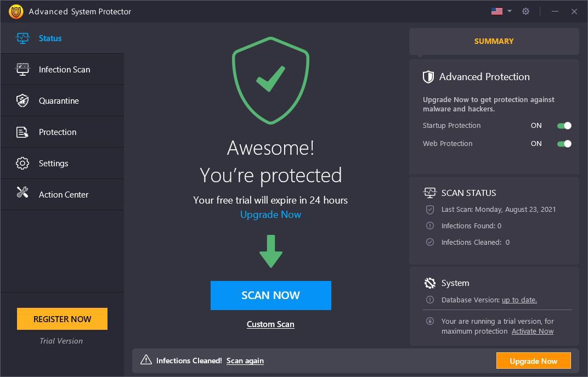
Task: Click the Scan again link
Action: pyautogui.click(x=245, y=361)
